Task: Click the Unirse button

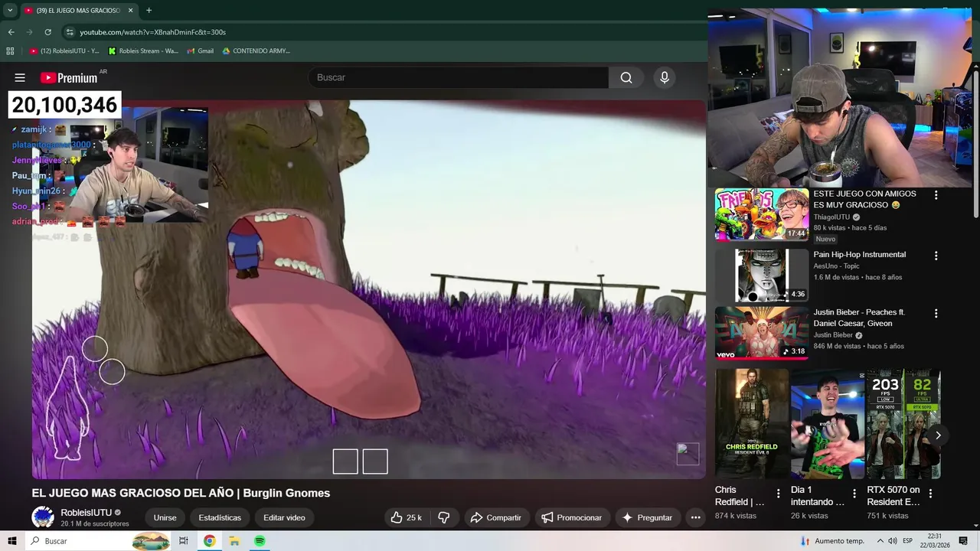Action: tap(165, 517)
